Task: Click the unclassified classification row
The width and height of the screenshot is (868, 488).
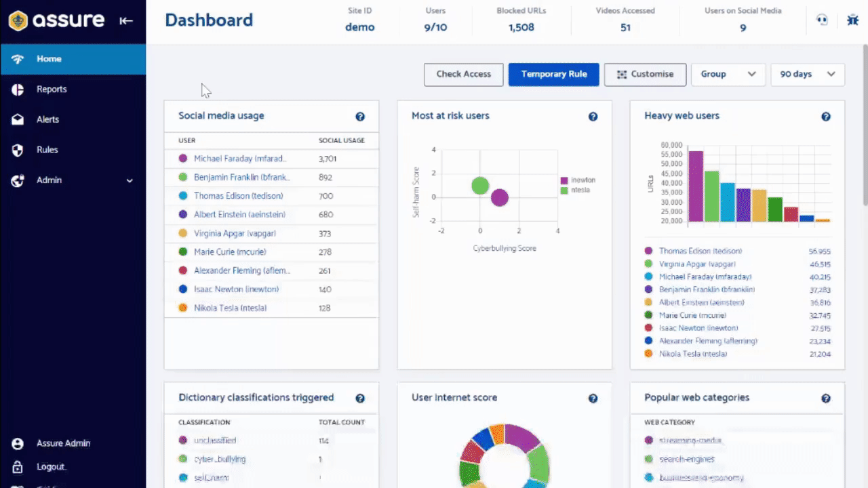Action: pyautogui.click(x=271, y=441)
